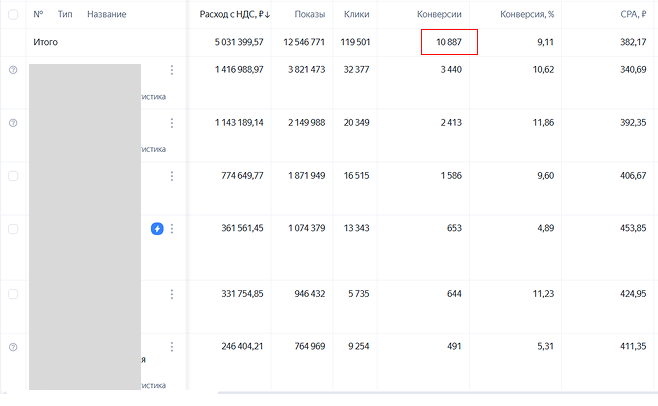
Task: Click the CPA cell 411,35
Action: [x=633, y=346]
